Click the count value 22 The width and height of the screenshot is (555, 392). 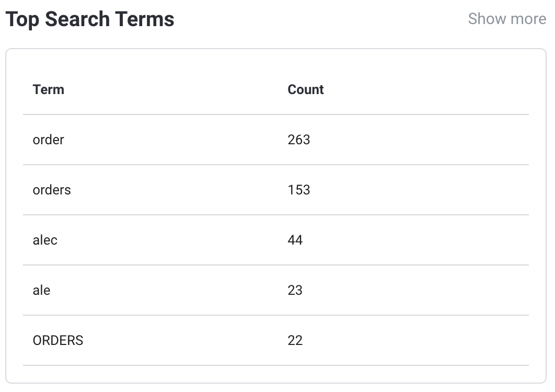[295, 340]
